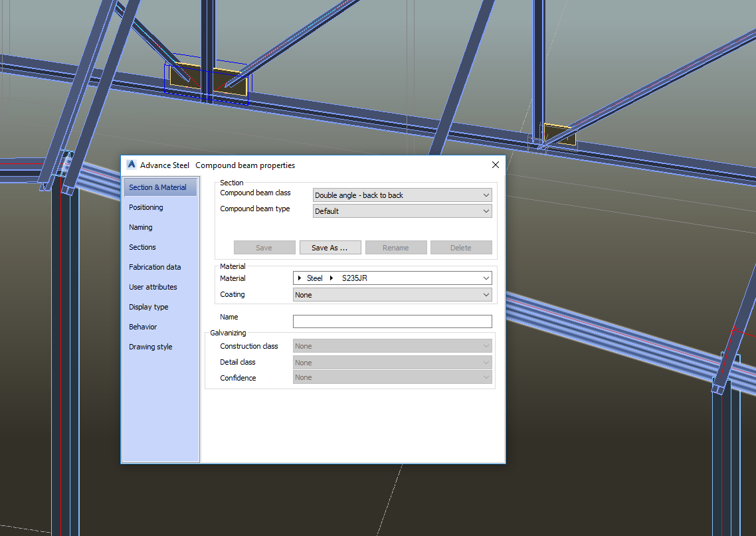Click inside the empty Name input field
The height and width of the screenshot is (536, 756).
[x=392, y=321]
